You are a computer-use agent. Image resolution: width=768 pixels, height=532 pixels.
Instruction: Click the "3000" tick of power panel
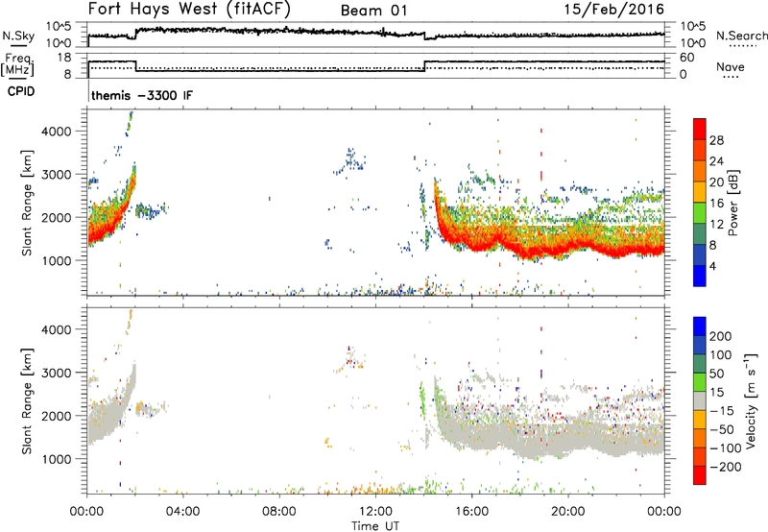57,175
